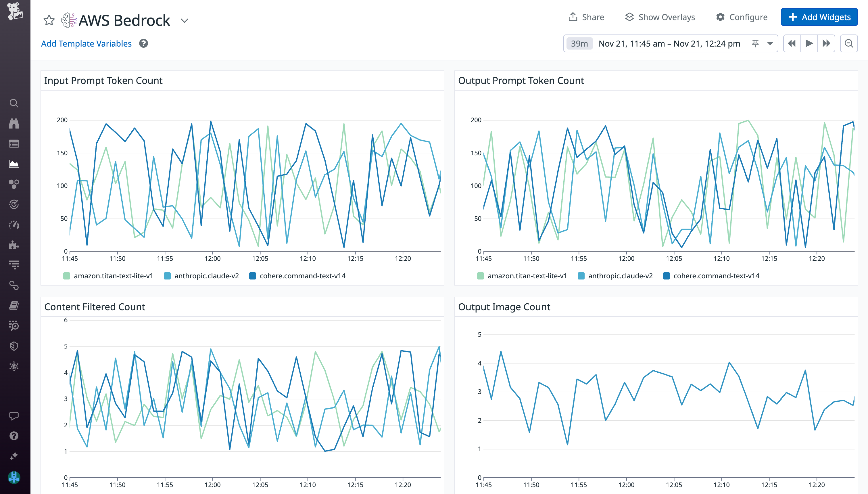This screenshot has width=868, height=494.
Task: Open Monitors via the gauge icon
Action: click(x=14, y=225)
